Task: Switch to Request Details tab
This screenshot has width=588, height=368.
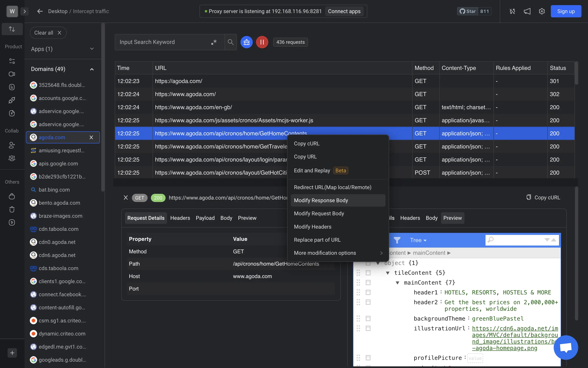Action: coord(146,218)
